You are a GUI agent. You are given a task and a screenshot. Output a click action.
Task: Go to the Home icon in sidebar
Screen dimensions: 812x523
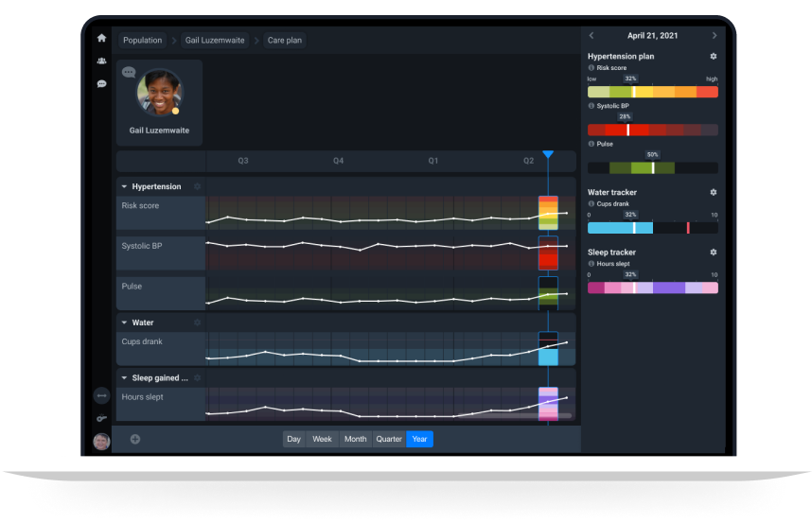tap(101, 38)
